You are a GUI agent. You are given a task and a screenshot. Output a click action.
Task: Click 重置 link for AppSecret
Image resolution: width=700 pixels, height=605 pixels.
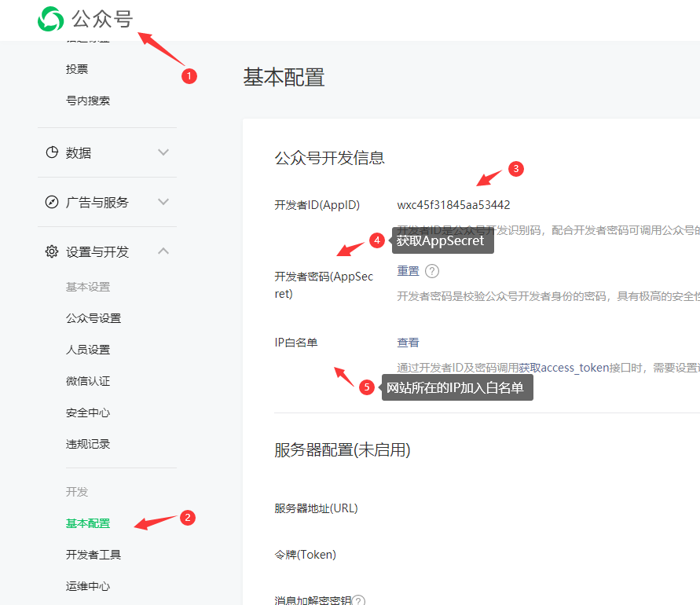coord(408,271)
